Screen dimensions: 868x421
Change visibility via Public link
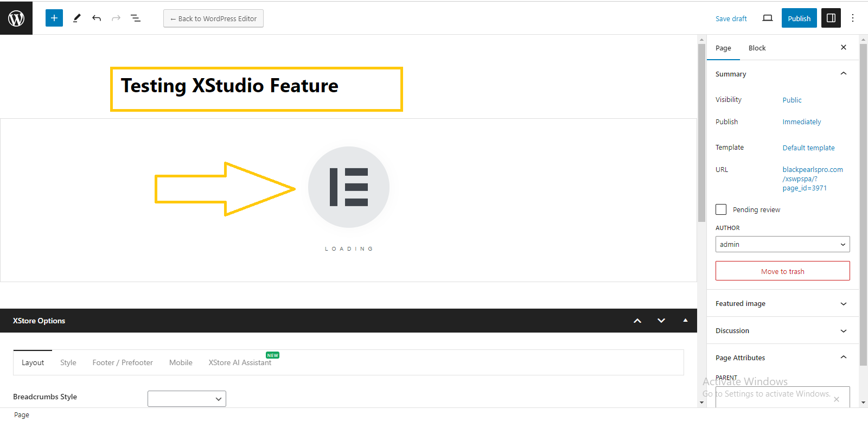coord(792,100)
